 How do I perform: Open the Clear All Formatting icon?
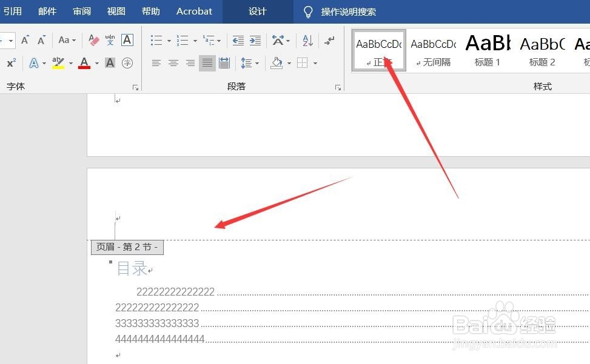click(x=93, y=40)
